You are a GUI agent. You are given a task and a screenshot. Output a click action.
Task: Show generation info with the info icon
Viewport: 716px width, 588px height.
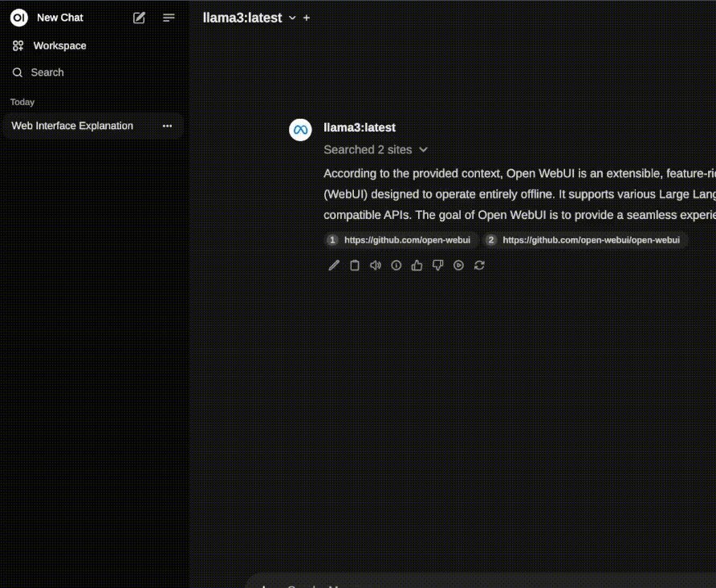(396, 266)
